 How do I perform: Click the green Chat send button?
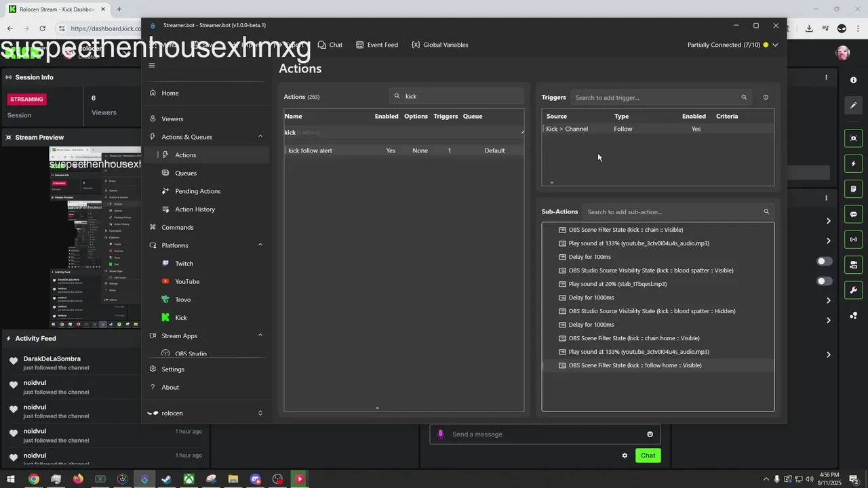tap(648, 455)
